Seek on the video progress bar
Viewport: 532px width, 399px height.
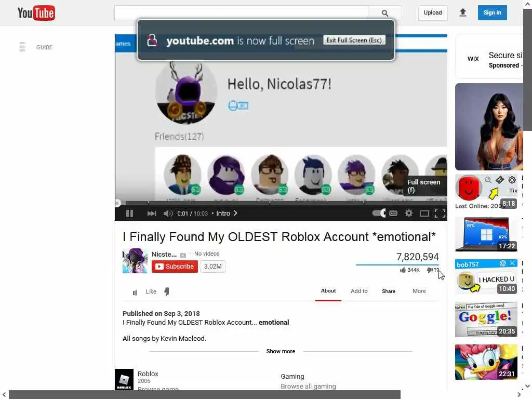pos(281,203)
